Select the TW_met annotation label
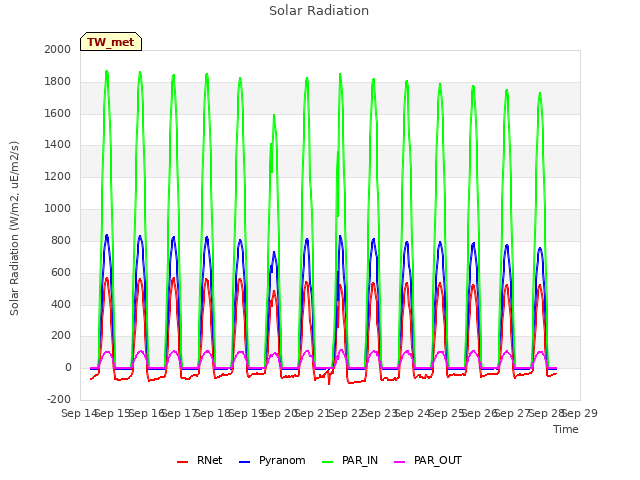This screenshot has height=480, width=640. pyautogui.click(x=111, y=42)
